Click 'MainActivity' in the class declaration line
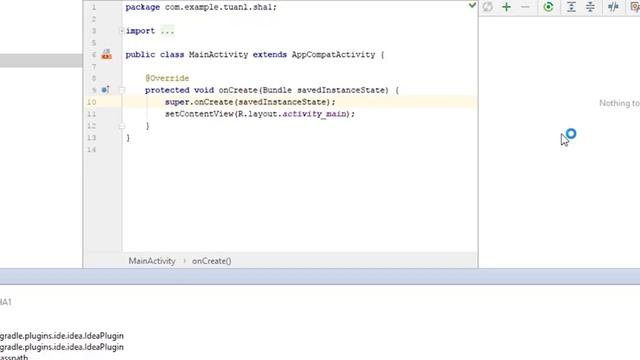Viewport: 640px width, 360px height. click(x=218, y=54)
